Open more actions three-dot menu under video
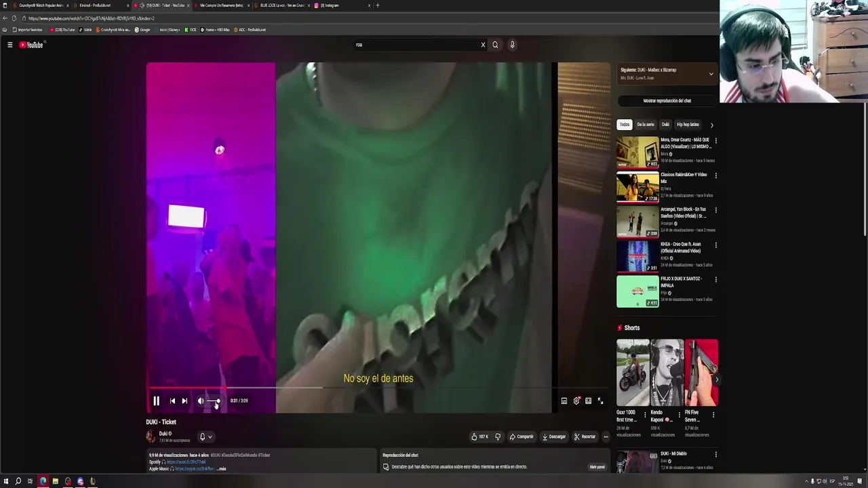Screen dimensions: 868x488 (606, 436)
